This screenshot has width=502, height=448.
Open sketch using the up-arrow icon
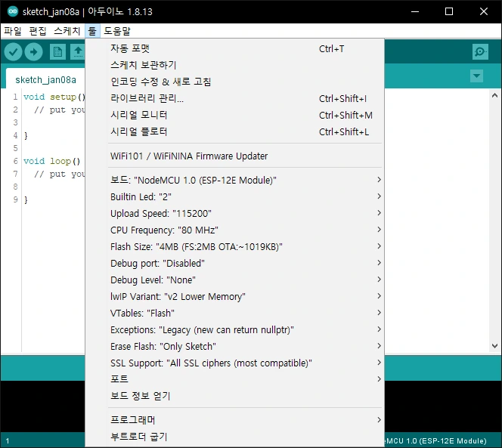point(78,52)
